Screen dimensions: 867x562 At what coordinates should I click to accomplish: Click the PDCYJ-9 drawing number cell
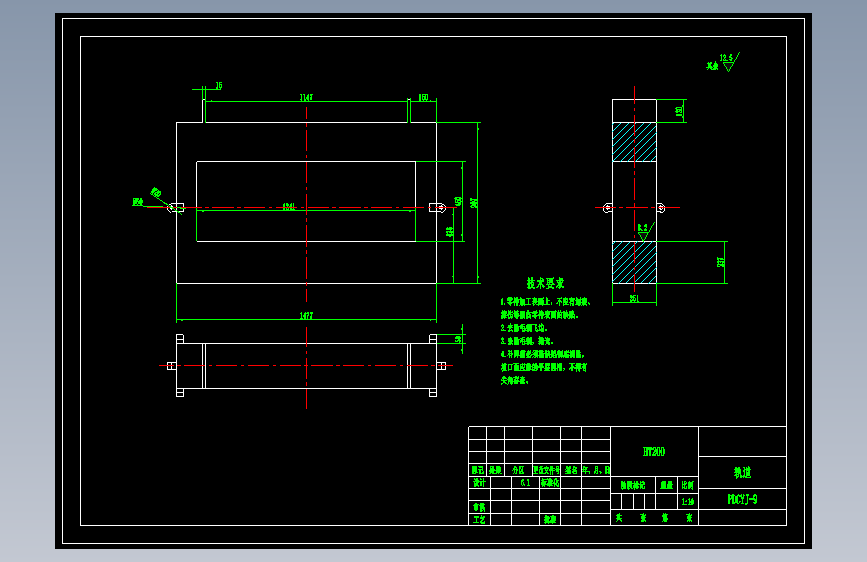(743, 499)
